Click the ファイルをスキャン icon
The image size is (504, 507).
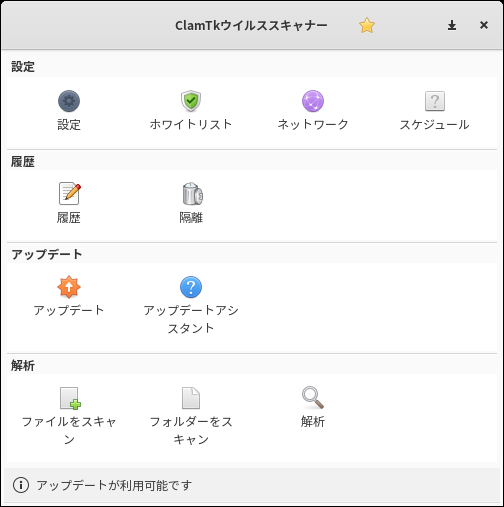[70, 398]
